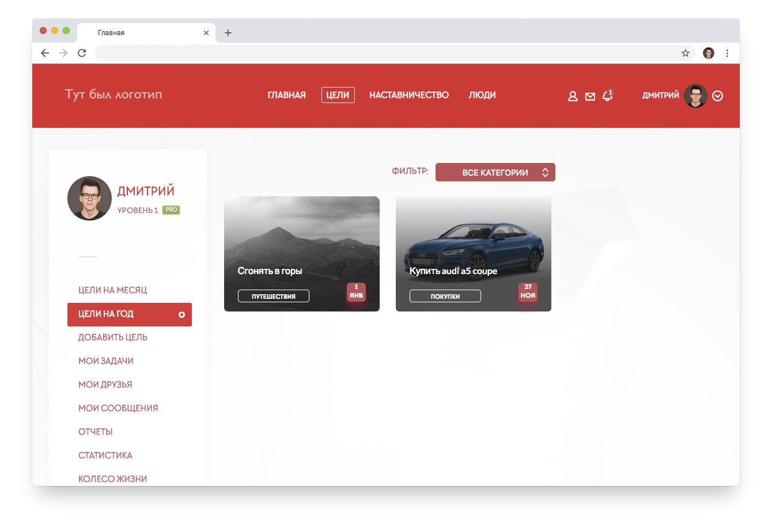The width and height of the screenshot is (772, 532).
Task: Open МОИ СООБЩЕНИЯ in sidebar
Action: [118, 408]
